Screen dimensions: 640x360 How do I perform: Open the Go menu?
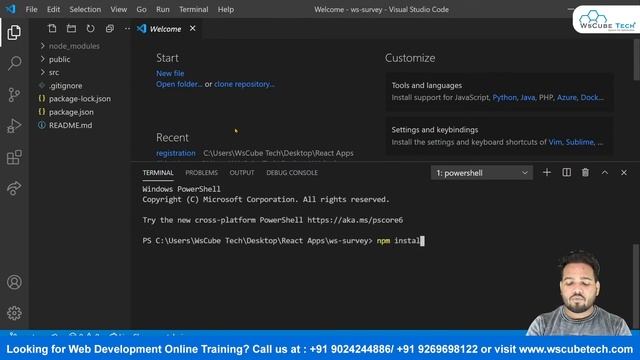pos(141,9)
